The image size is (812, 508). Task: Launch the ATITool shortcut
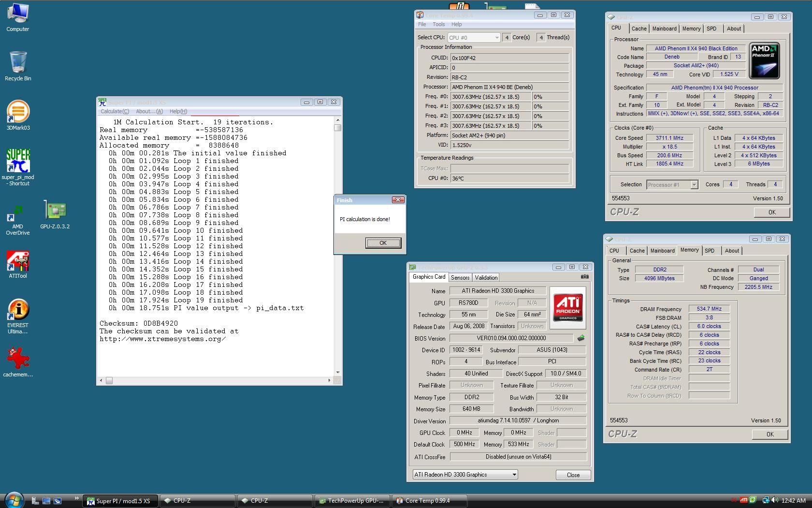coord(18,265)
